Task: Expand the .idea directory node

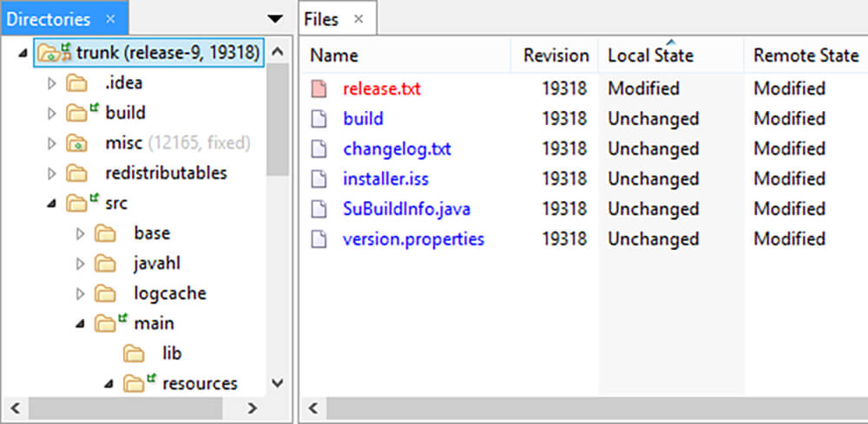Action: tap(51, 83)
